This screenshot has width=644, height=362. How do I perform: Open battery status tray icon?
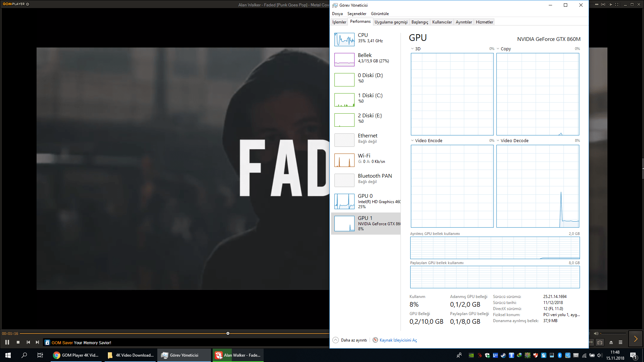(x=592, y=355)
